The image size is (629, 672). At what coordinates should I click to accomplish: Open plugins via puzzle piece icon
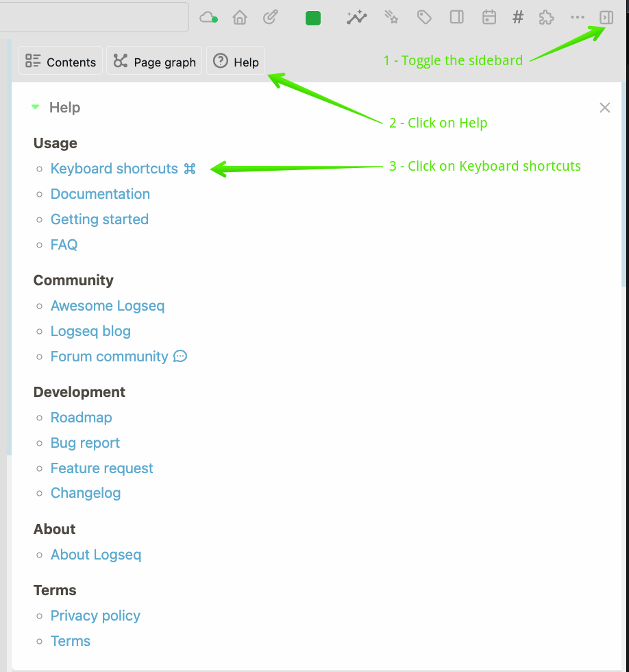546,18
